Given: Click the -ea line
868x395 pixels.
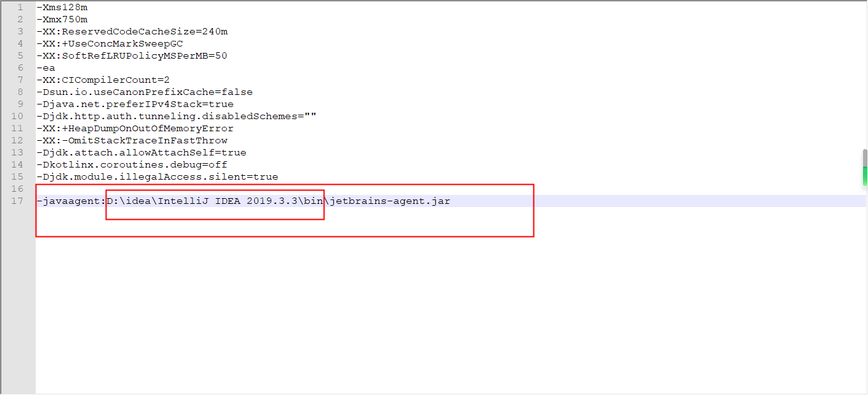Looking at the screenshot, I should tap(46, 68).
